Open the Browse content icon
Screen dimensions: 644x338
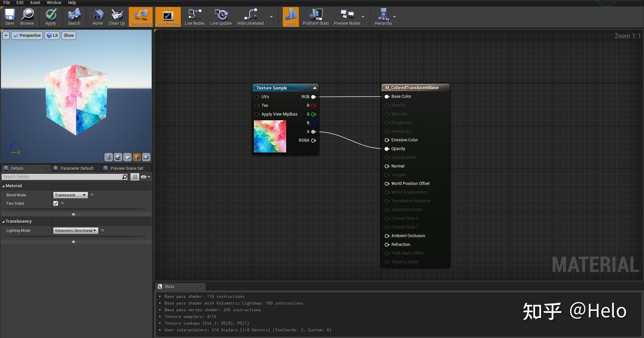tap(27, 17)
